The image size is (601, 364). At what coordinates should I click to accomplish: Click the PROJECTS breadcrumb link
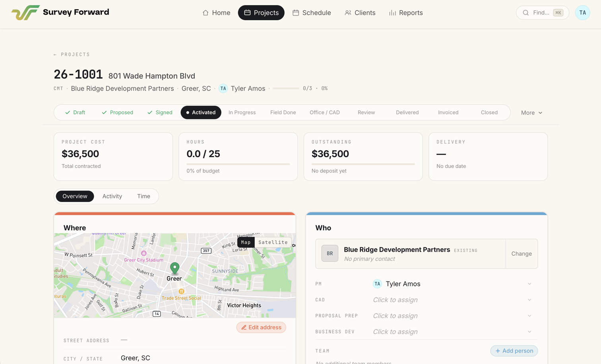tap(75, 55)
